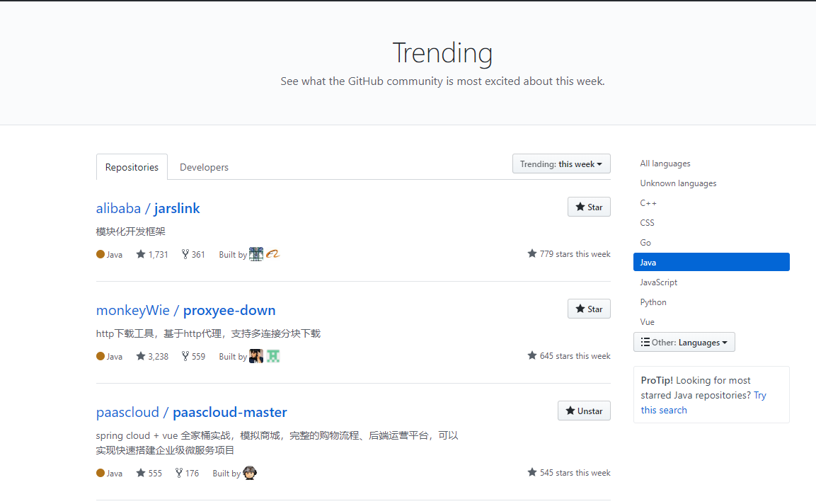Select the highlighted Java language filter

pos(711,262)
